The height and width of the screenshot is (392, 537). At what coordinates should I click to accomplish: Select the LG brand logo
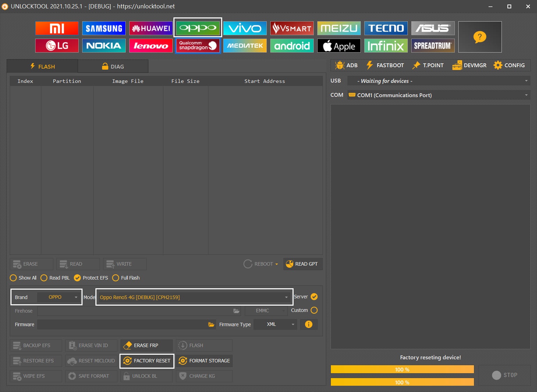click(57, 46)
